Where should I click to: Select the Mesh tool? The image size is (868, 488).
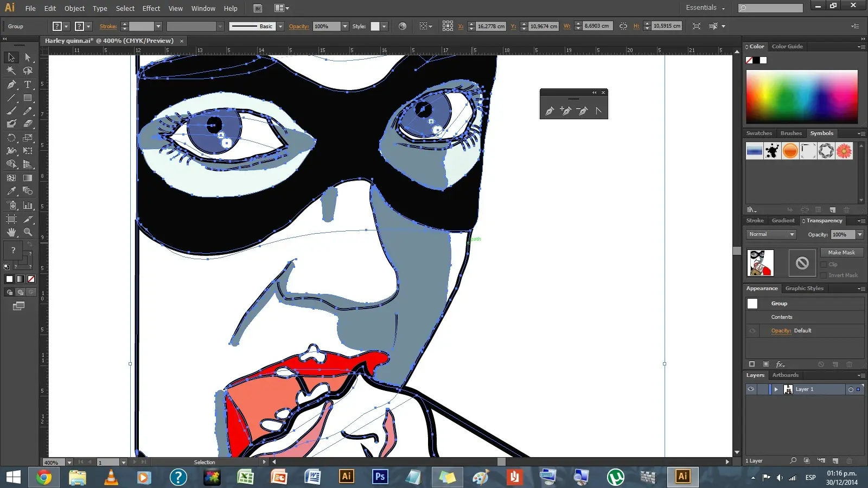pos(11,178)
